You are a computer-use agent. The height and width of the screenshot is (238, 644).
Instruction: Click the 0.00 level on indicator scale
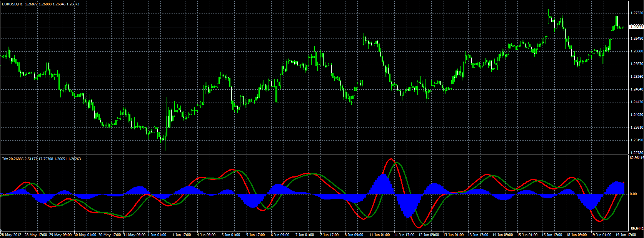pyautogui.click(x=633, y=194)
